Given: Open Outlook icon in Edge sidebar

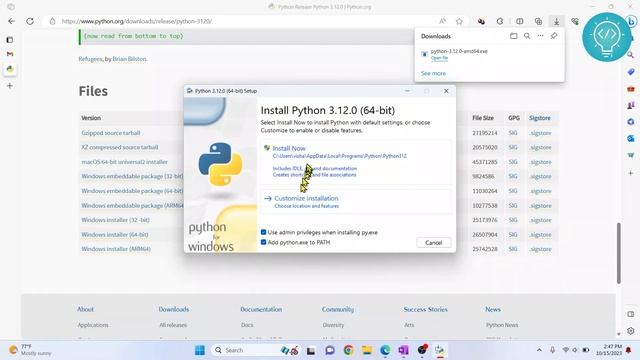Looking at the screenshot, I should (x=631, y=139).
